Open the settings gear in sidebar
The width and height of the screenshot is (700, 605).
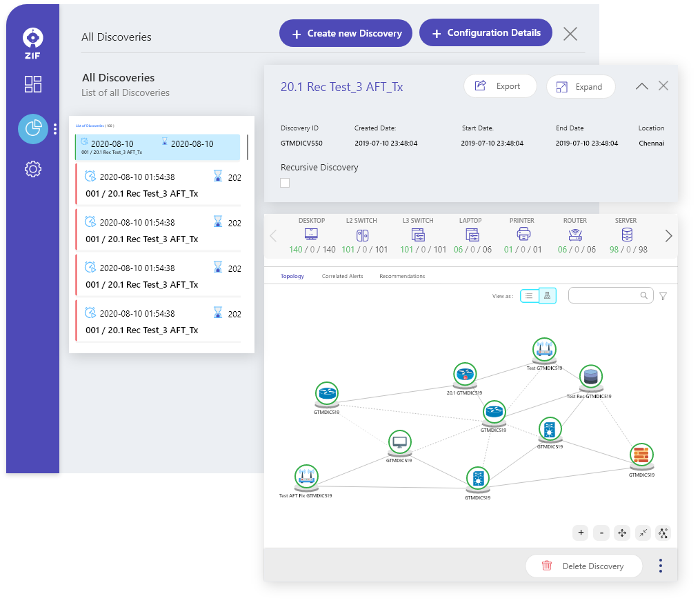pyautogui.click(x=33, y=169)
